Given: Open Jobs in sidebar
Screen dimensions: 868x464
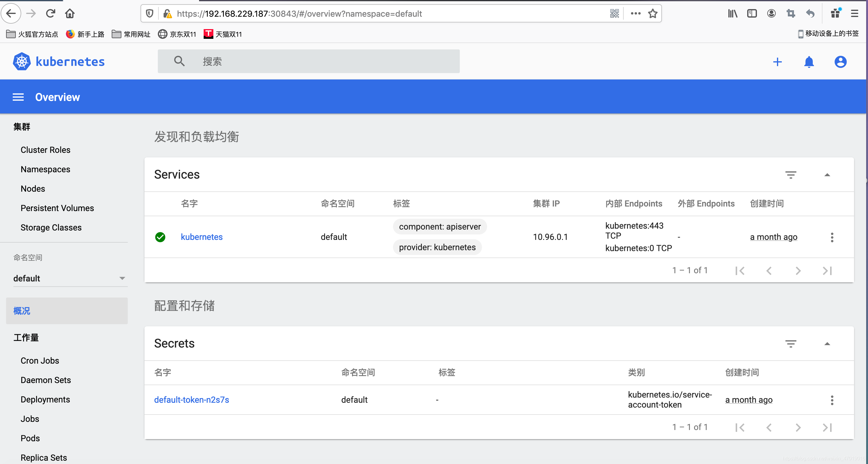Looking at the screenshot, I should coord(30,419).
